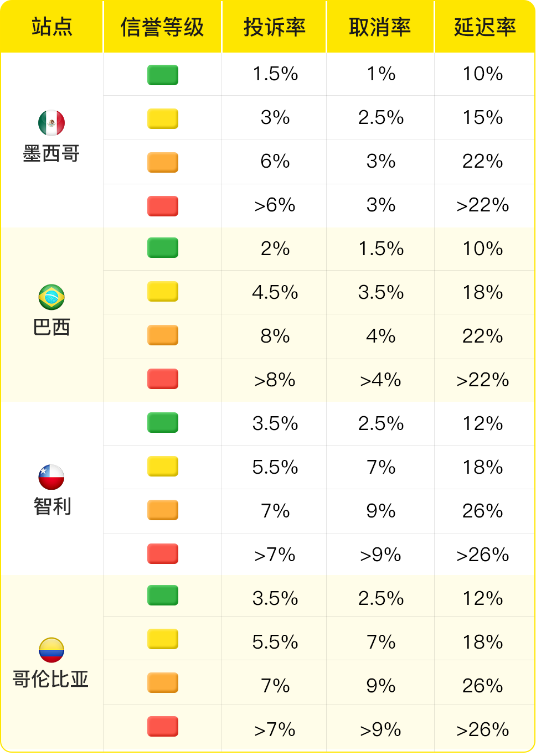Click Brazil's 4.5% complaint rate cell

point(275,292)
